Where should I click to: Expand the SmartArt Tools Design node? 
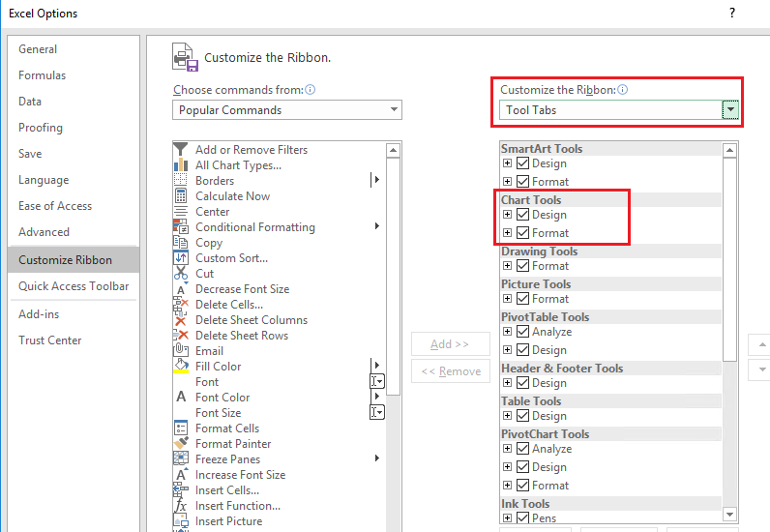pyautogui.click(x=507, y=163)
